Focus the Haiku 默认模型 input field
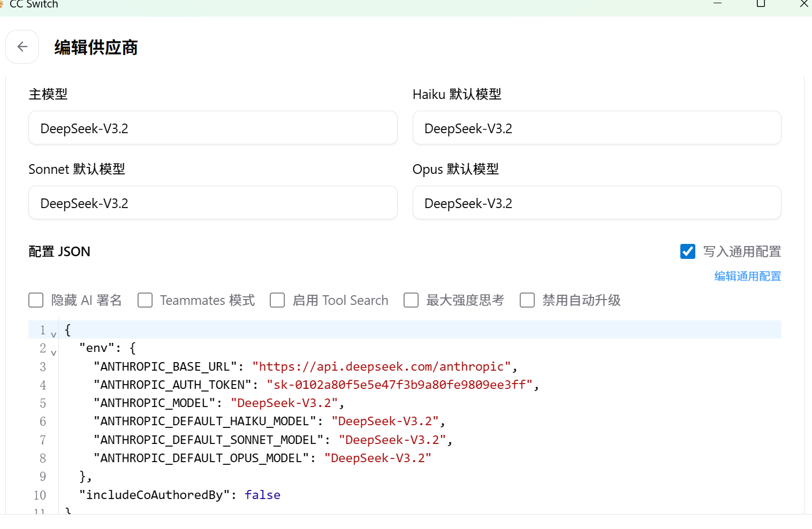Image resolution: width=812 pixels, height=529 pixels. click(x=597, y=128)
